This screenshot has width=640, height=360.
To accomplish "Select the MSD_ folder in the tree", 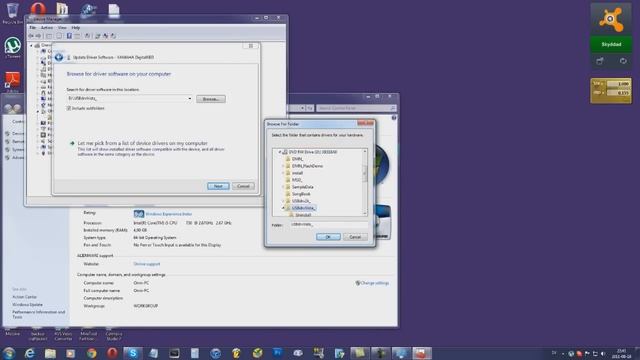I will (296, 180).
